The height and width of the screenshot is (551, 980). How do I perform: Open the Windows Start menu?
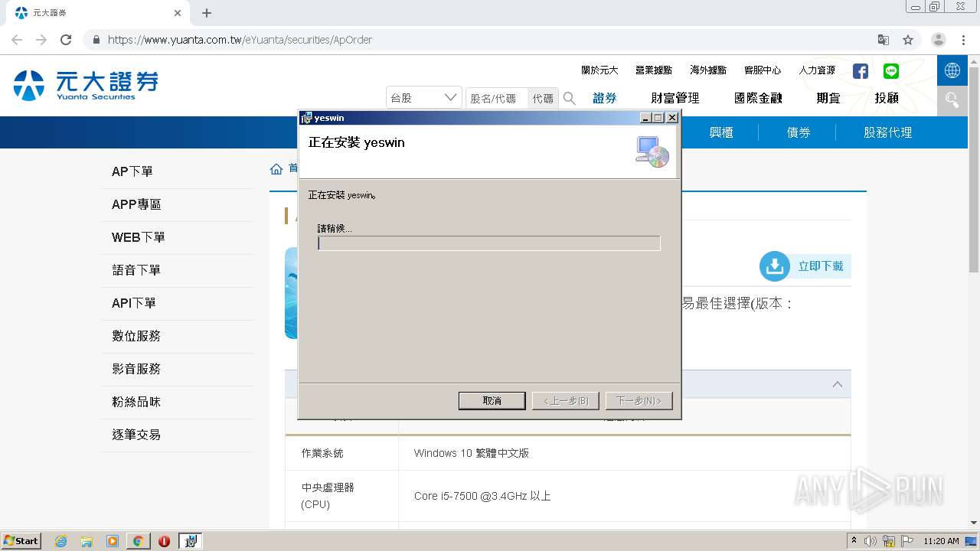coord(21,541)
